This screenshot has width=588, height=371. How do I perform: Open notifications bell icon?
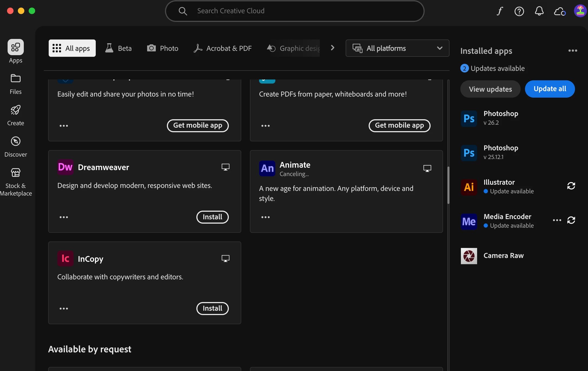tap(539, 11)
